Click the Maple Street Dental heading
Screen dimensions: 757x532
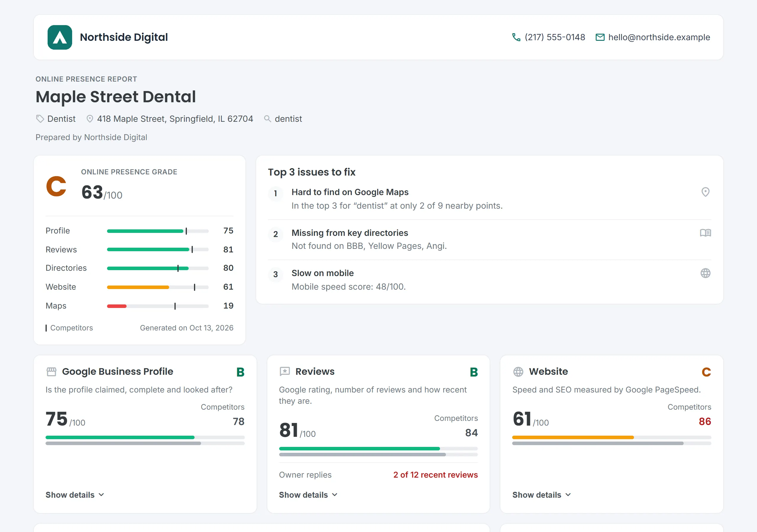tap(116, 97)
